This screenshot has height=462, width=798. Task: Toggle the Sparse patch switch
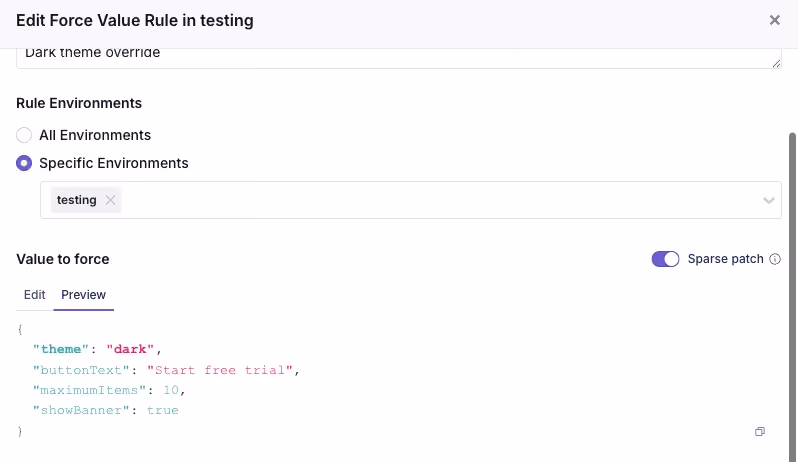(665, 259)
